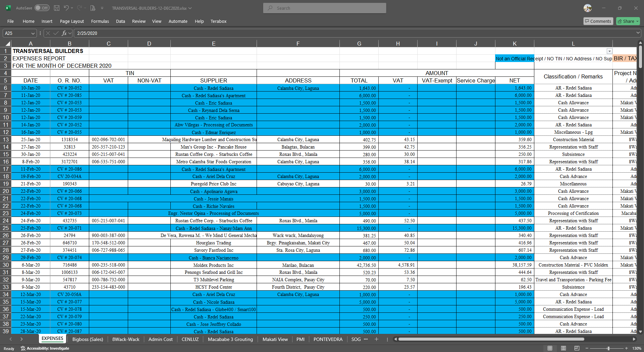Click the zoom slider handle
644x352 pixels.
click(x=608, y=348)
